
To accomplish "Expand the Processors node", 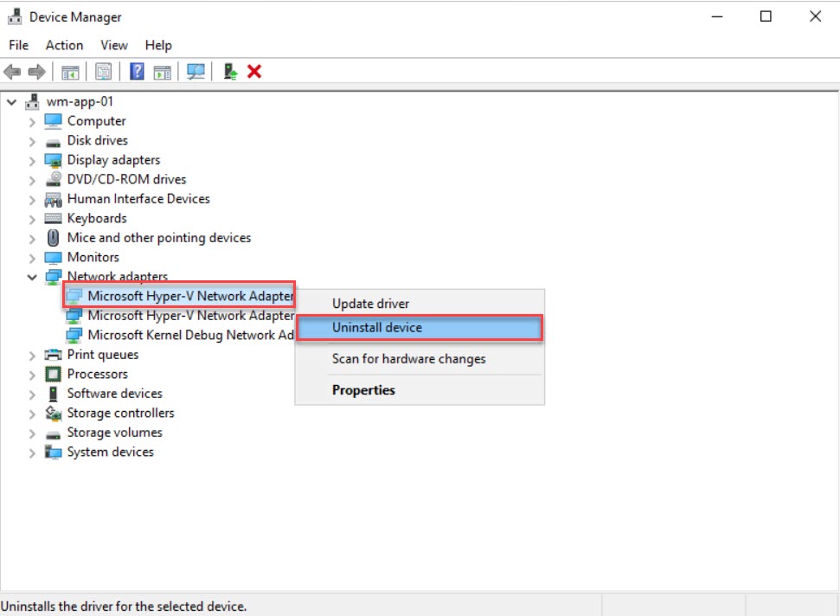I will [32, 375].
